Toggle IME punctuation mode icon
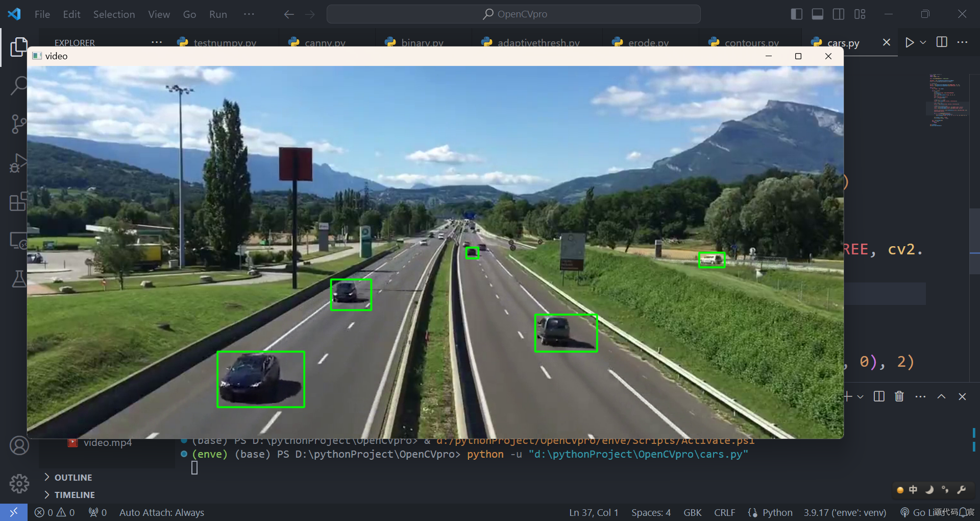Viewport: 980px width, 521px height. [945, 489]
